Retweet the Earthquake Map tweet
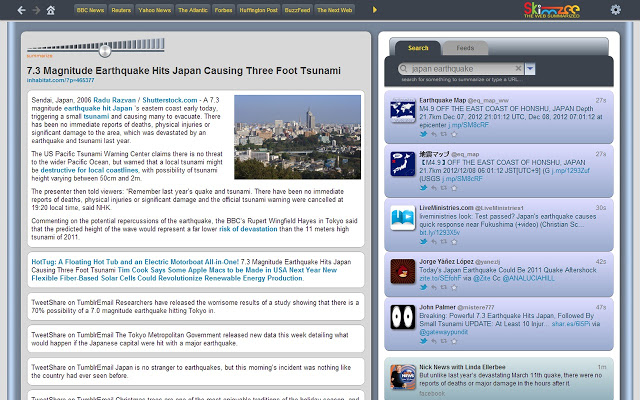The width and height of the screenshot is (640, 400). [x=444, y=134]
